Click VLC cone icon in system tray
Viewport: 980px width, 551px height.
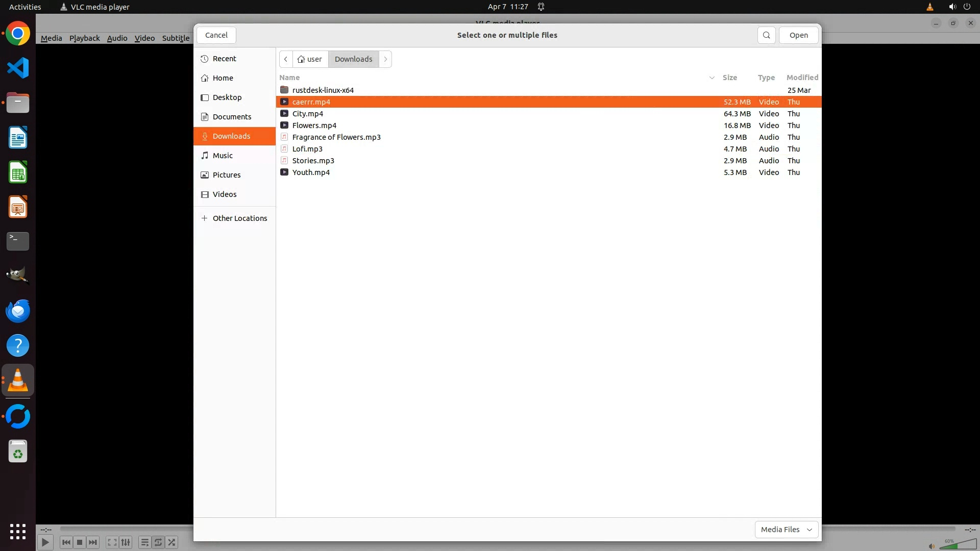(929, 7)
